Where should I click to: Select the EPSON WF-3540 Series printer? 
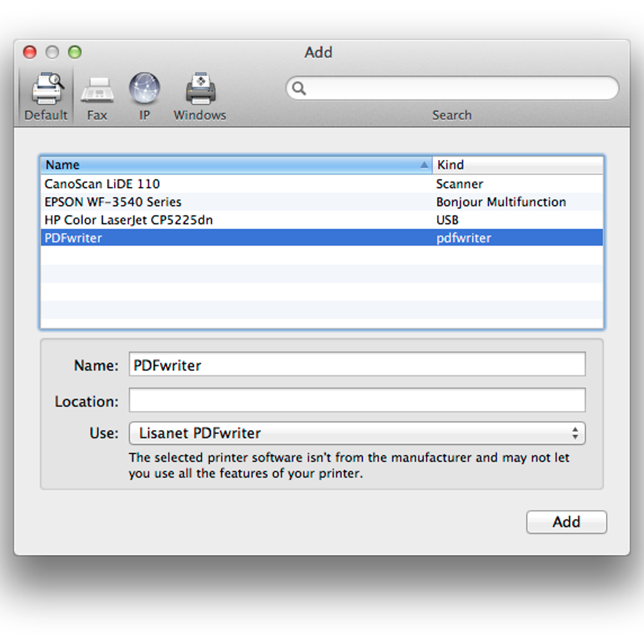pyautogui.click(x=113, y=202)
